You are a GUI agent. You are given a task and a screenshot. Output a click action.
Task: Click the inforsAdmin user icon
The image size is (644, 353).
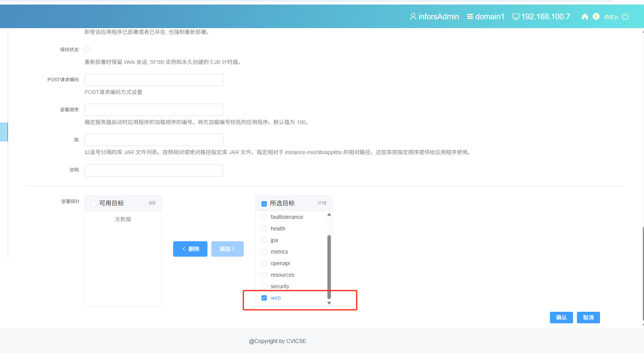pos(413,17)
